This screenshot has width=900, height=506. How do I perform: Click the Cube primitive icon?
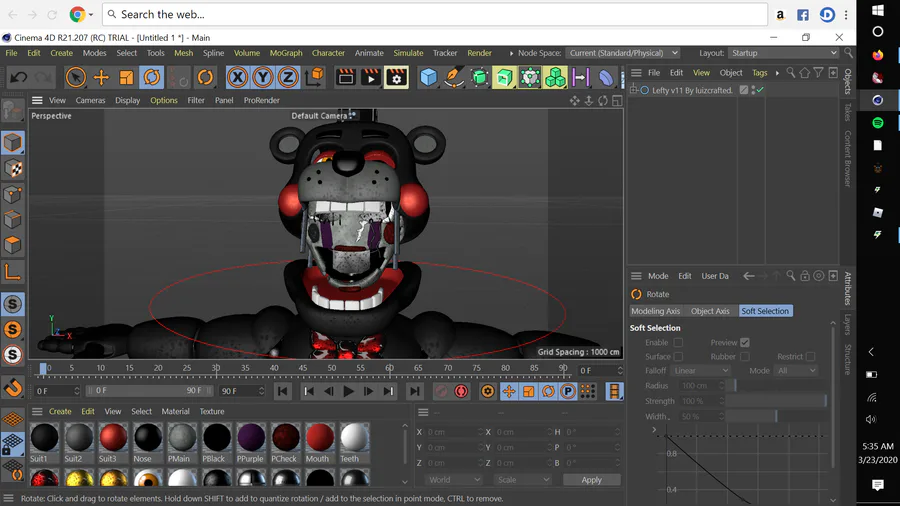point(429,78)
